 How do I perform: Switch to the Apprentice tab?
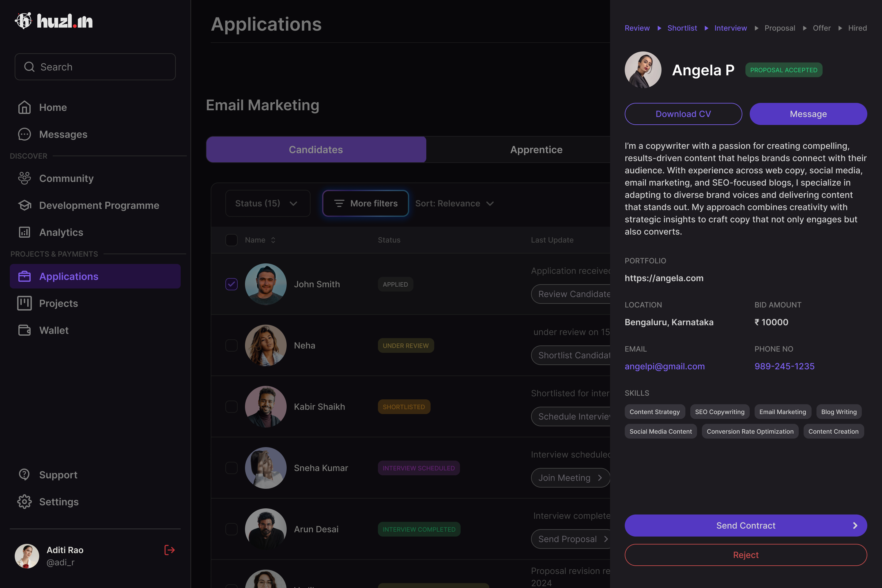pos(536,150)
